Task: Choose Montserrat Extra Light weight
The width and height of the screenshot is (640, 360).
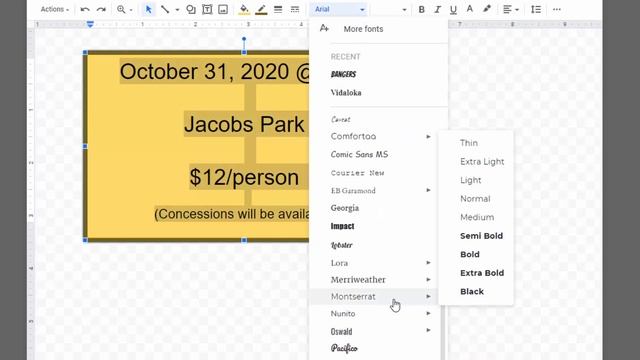Action: (x=482, y=162)
